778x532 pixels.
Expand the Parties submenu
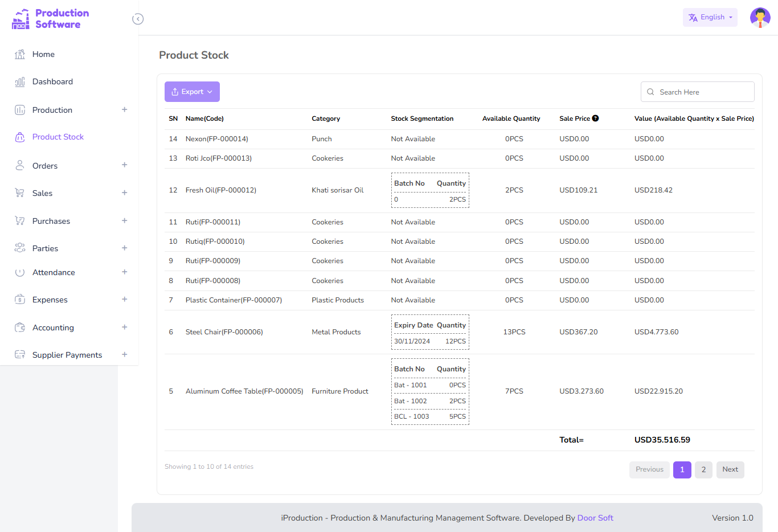pos(124,248)
